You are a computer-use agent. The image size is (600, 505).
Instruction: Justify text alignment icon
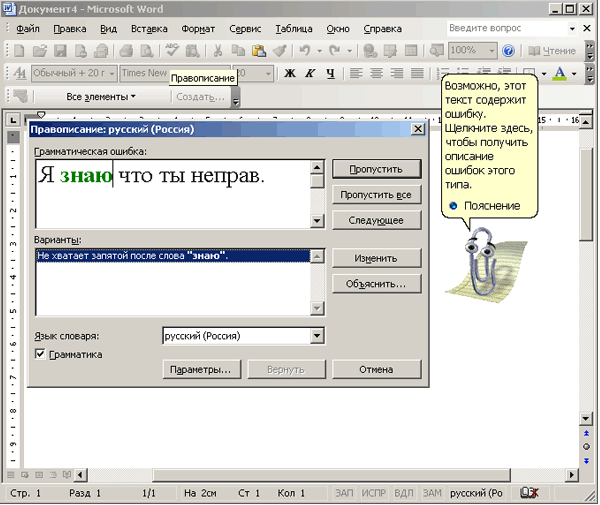point(417,73)
